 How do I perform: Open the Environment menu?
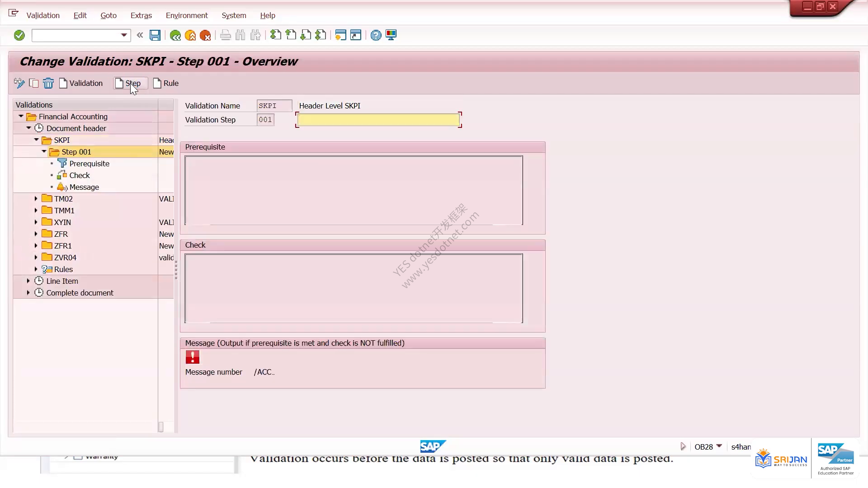coord(187,15)
